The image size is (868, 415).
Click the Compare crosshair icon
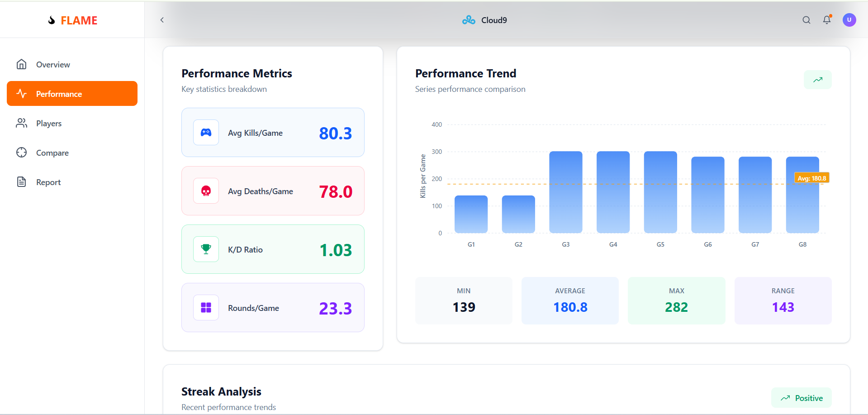pyautogui.click(x=21, y=153)
